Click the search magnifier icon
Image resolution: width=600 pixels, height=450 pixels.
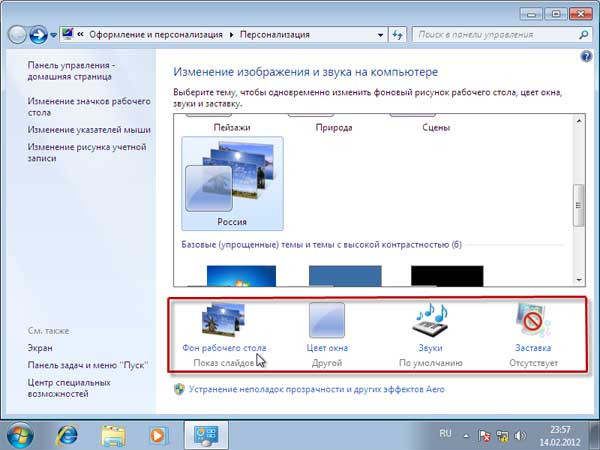(584, 35)
